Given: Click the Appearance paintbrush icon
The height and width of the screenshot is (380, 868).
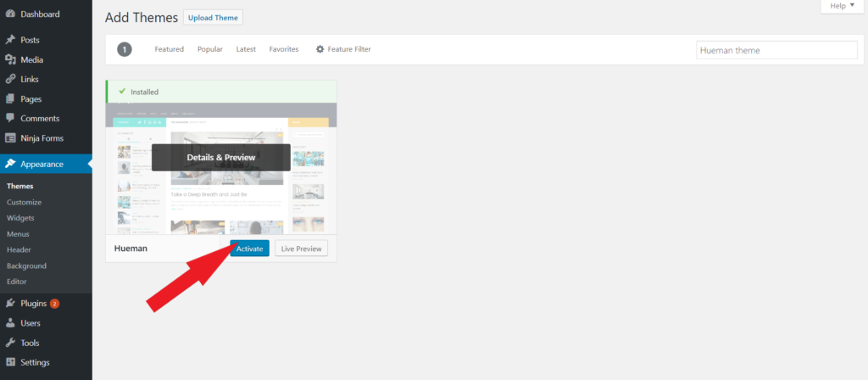Looking at the screenshot, I should tap(10, 164).
